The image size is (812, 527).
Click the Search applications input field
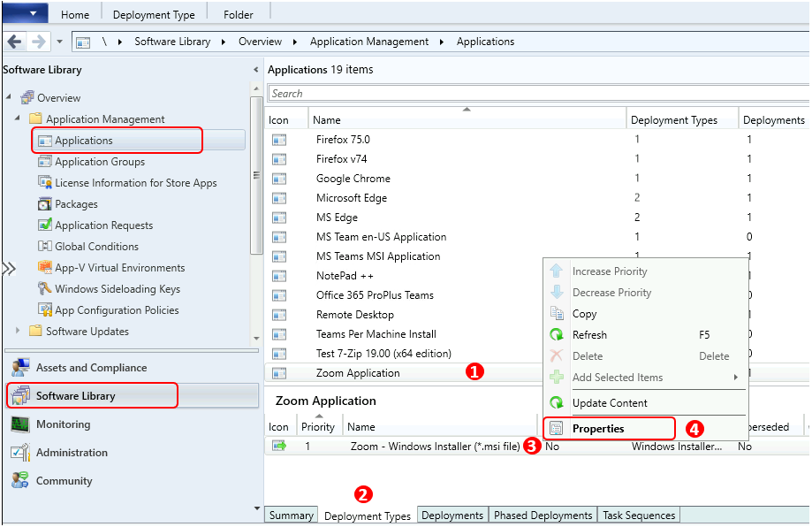[x=539, y=93]
